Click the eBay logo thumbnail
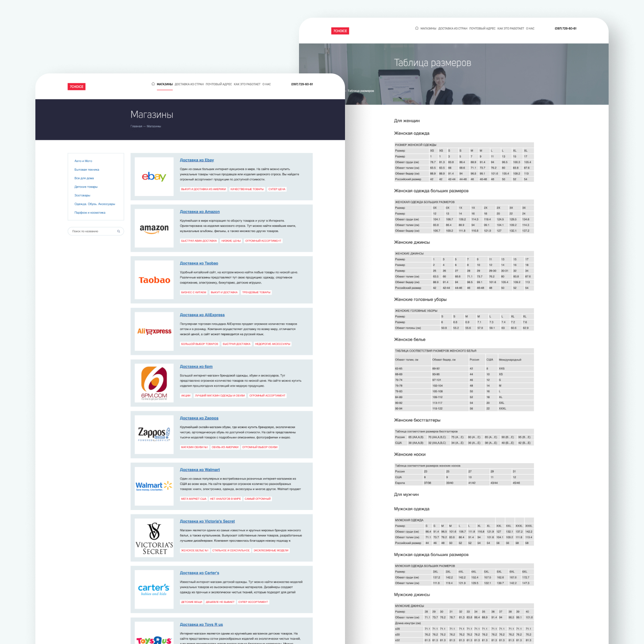Image resolution: width=644 pixels, height=644 pixels. 154,176
